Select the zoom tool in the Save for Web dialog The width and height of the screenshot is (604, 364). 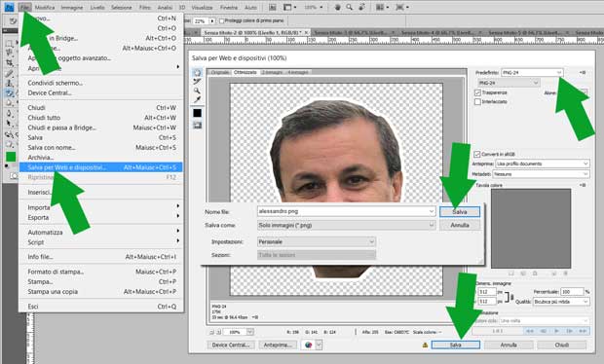pyautogui.click(x=197, y=91)
